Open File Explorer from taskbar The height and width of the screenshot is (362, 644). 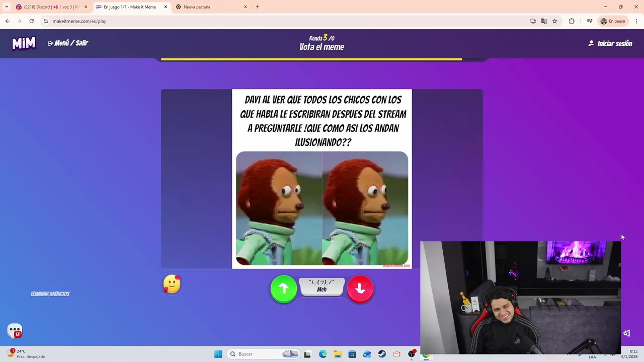point(338,354)
